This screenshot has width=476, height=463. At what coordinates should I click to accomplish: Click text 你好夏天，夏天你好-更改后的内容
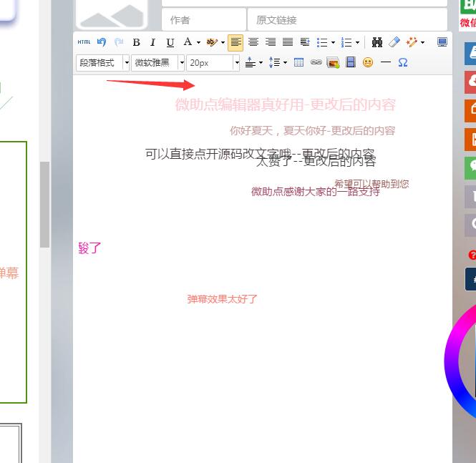click(x=312, y=131)
